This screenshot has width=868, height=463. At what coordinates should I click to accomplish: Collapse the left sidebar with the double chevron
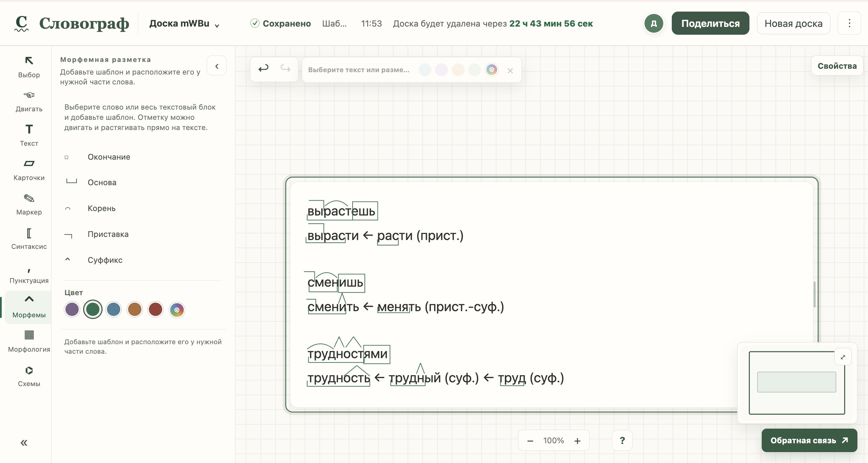(24, 443)
